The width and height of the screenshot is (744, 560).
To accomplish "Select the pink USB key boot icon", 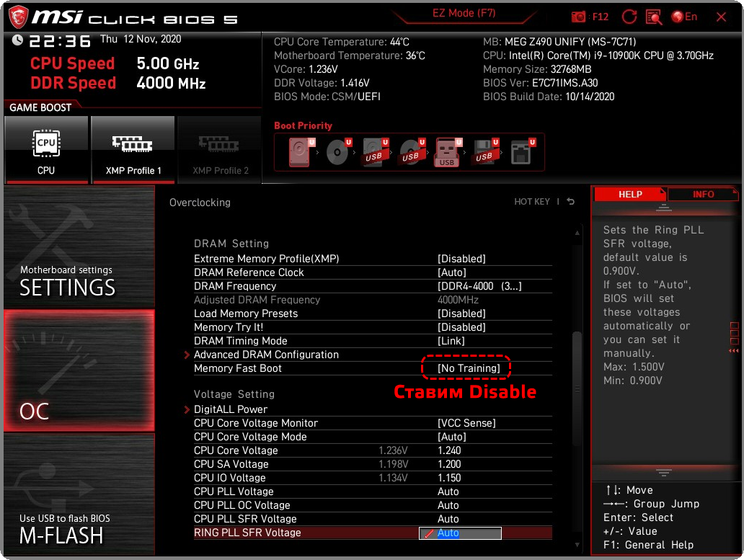I will [448, 152].
